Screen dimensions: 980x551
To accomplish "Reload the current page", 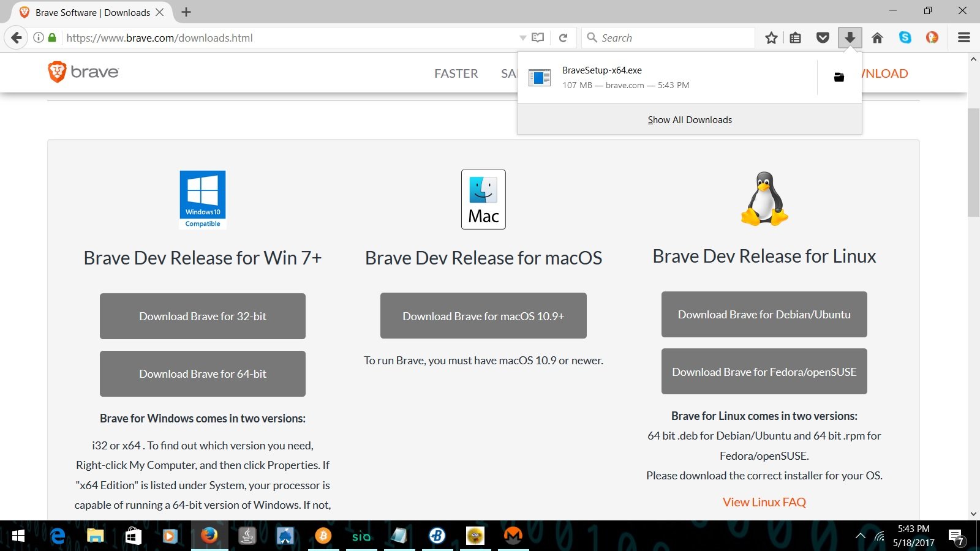I will tap(563, 38).
